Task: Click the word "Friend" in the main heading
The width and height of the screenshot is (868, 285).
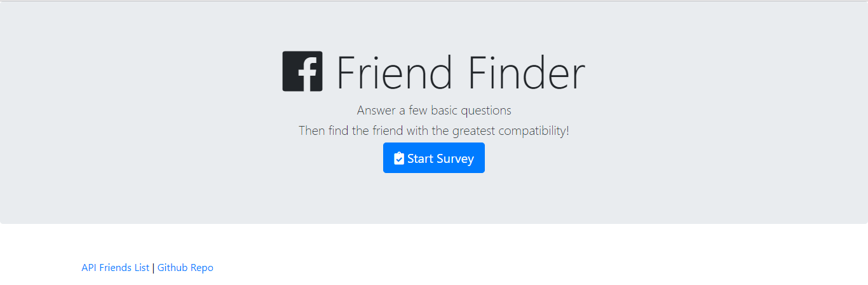Action: 394,73
